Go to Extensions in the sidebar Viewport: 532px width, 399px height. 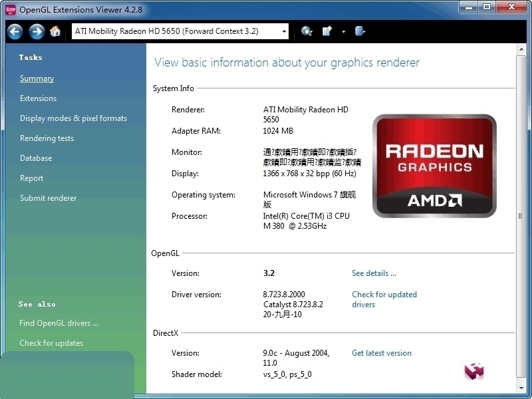coord(39,98)
